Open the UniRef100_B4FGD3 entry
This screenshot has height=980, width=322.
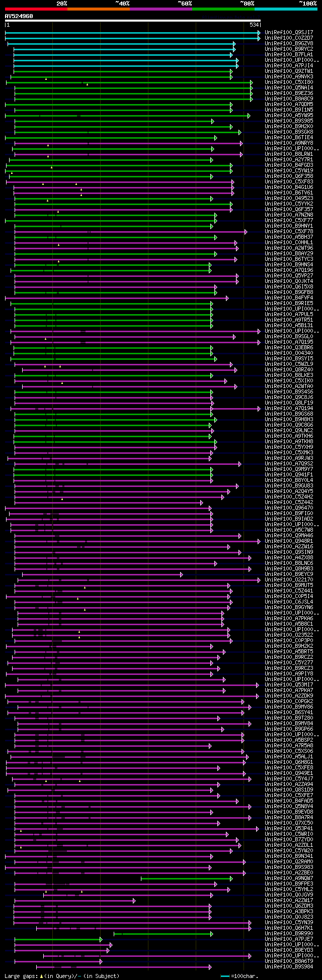[x=289, y=165]
